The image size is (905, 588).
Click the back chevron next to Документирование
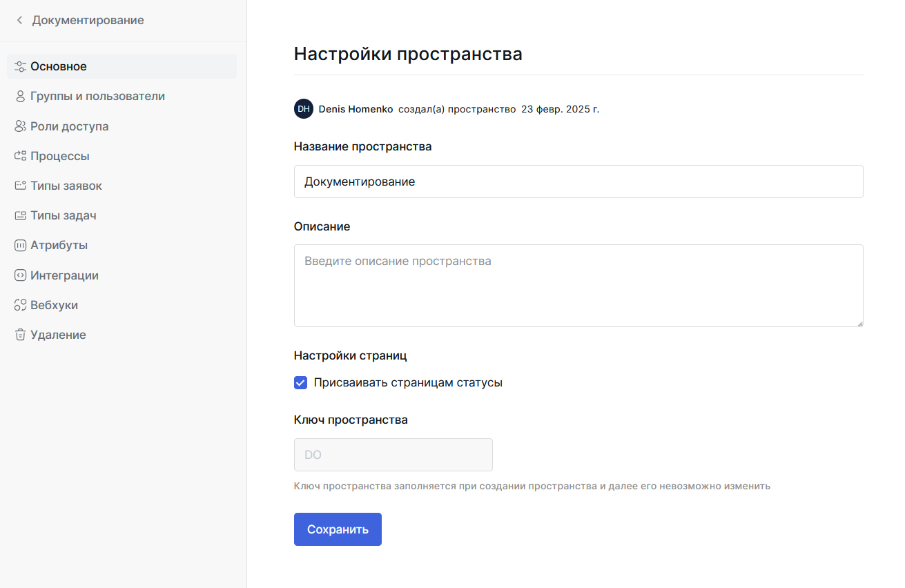(x=19, y=20)
